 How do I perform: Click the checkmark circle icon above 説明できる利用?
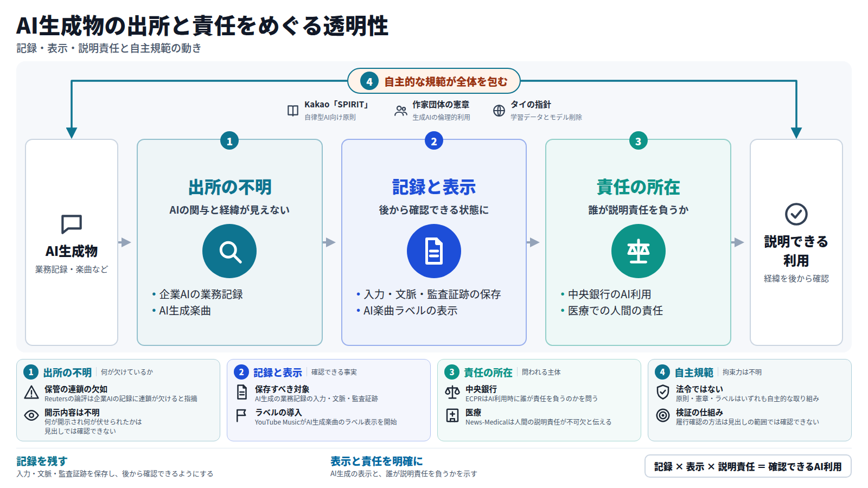coord(796,214)
